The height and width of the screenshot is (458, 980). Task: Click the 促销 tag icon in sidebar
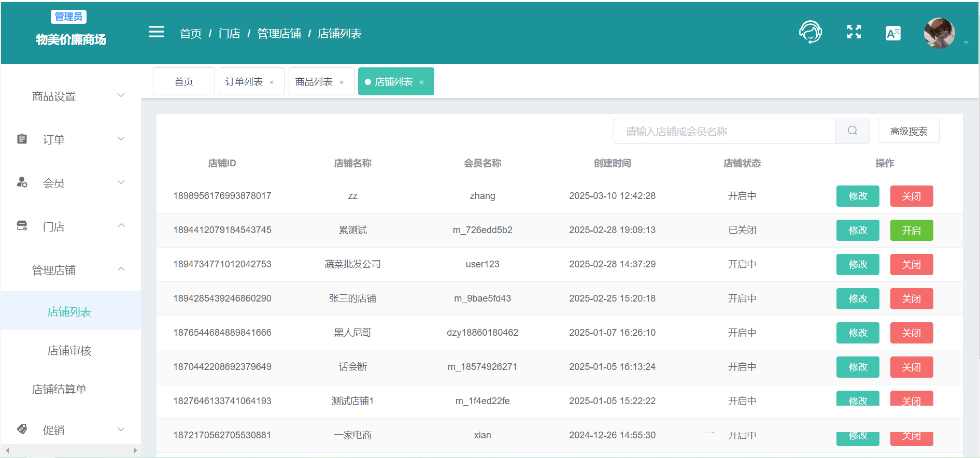point(22,430)
